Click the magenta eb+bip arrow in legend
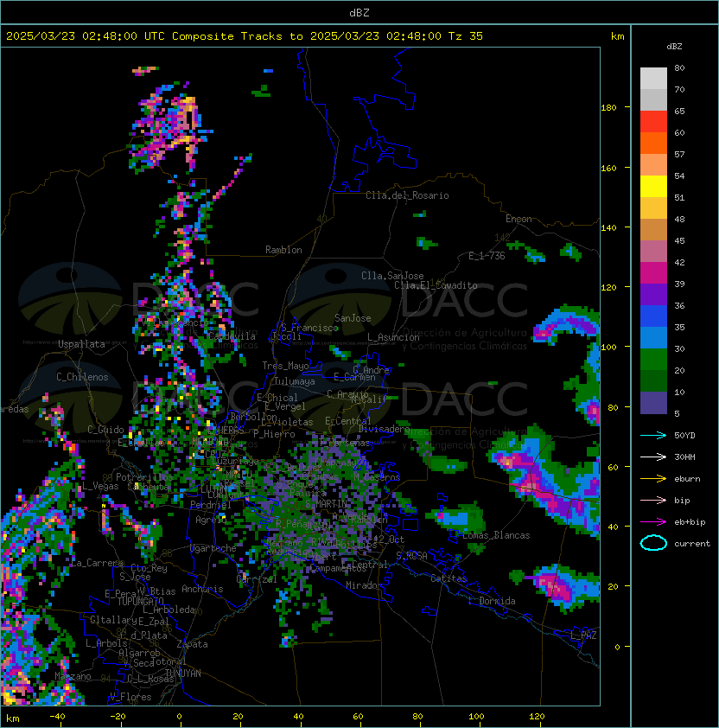This screenshot has height=728, width=719. [653, 522]
